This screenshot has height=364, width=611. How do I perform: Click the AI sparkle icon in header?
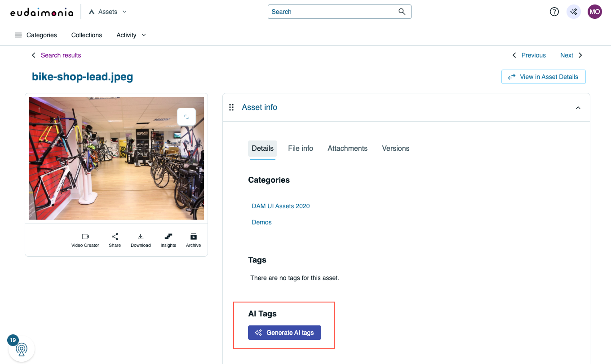tap(574, 12)
